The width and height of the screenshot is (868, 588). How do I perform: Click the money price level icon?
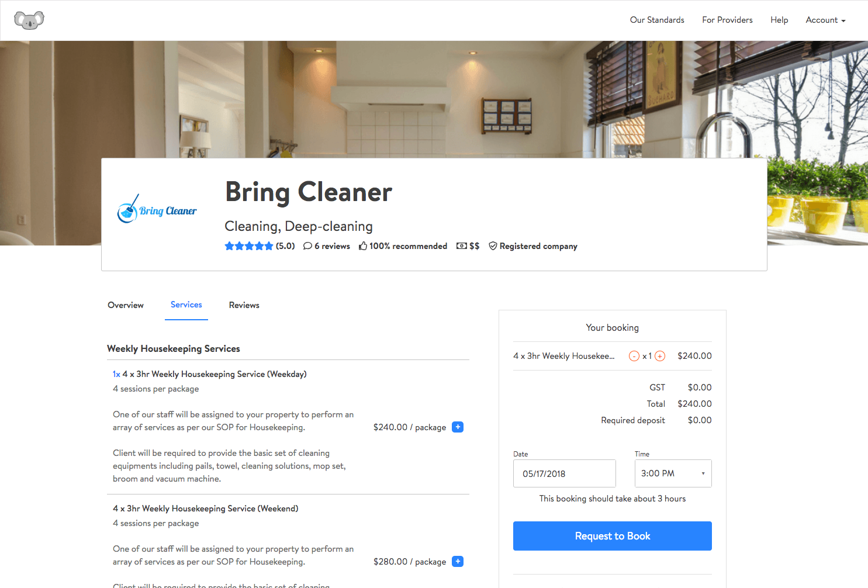coord(461,246)
